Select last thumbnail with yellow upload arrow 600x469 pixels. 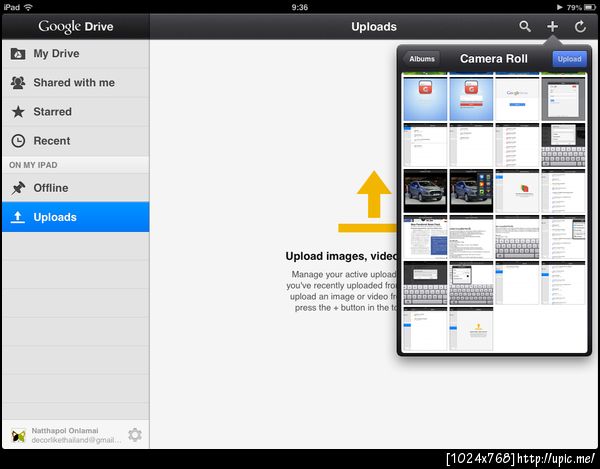coord(471,329)
